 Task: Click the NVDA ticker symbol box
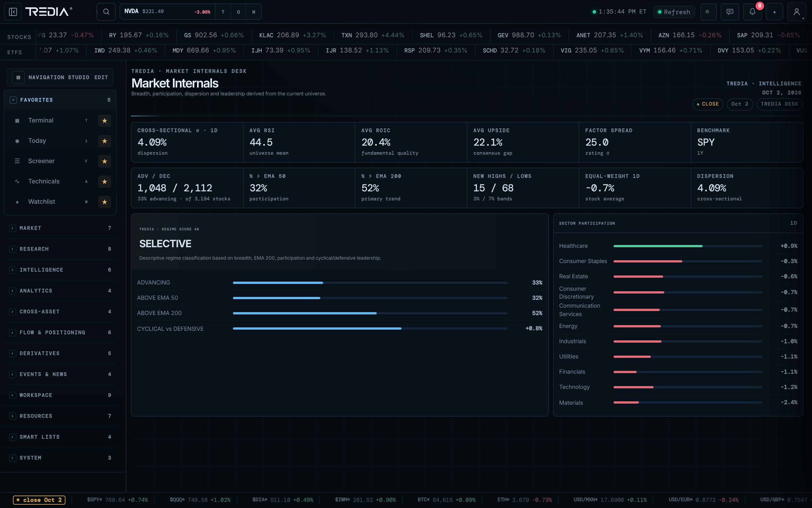[x=167, y=12]
